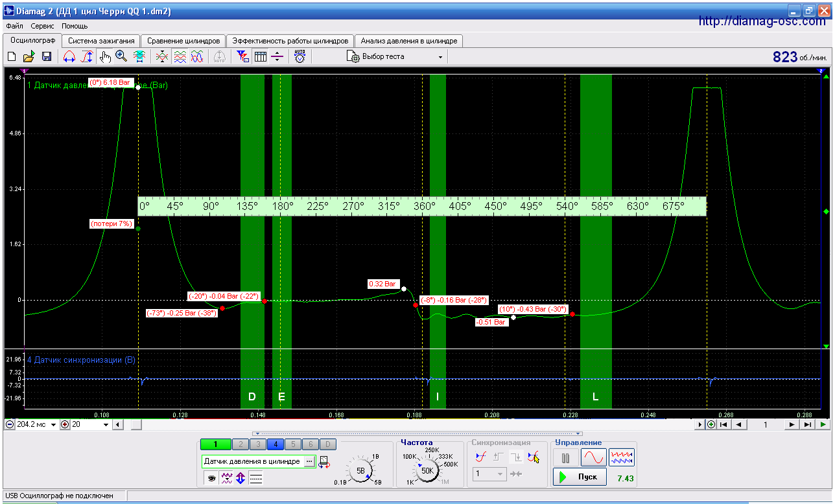835x504 pixels.
Task: Open the 'Сервис' menu
Action: click(42, 26)
